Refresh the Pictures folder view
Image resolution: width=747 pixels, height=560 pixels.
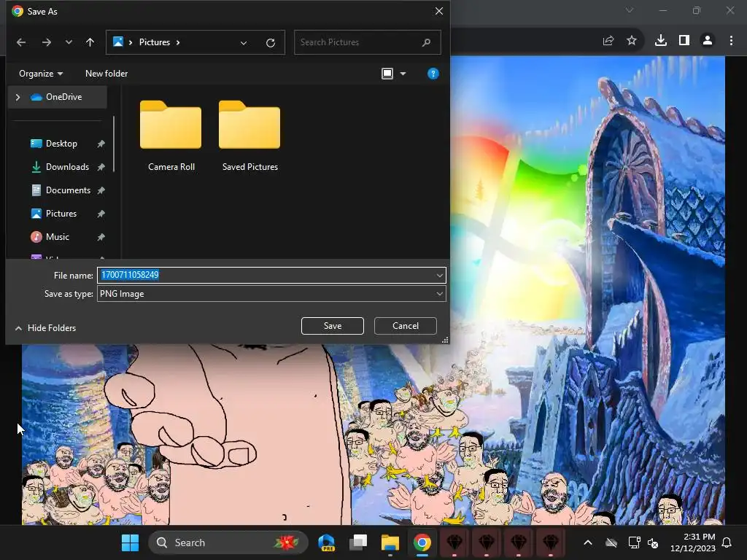point(271,43)
